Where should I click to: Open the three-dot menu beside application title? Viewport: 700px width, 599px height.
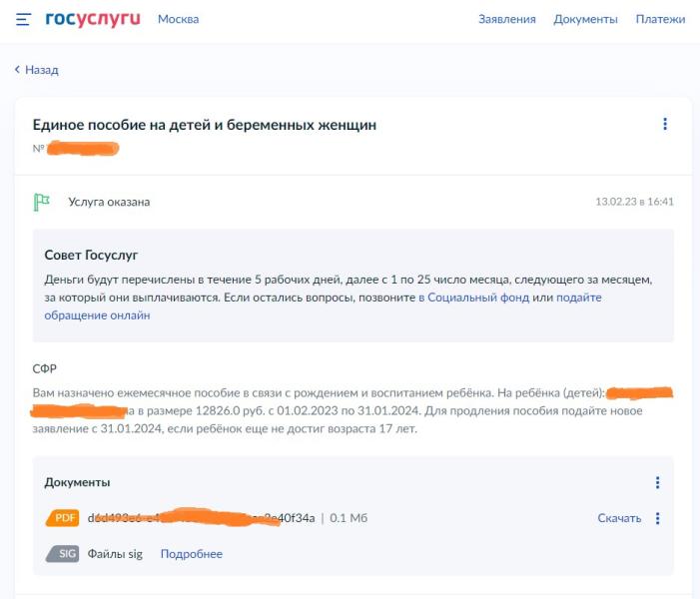pos(665,124)
